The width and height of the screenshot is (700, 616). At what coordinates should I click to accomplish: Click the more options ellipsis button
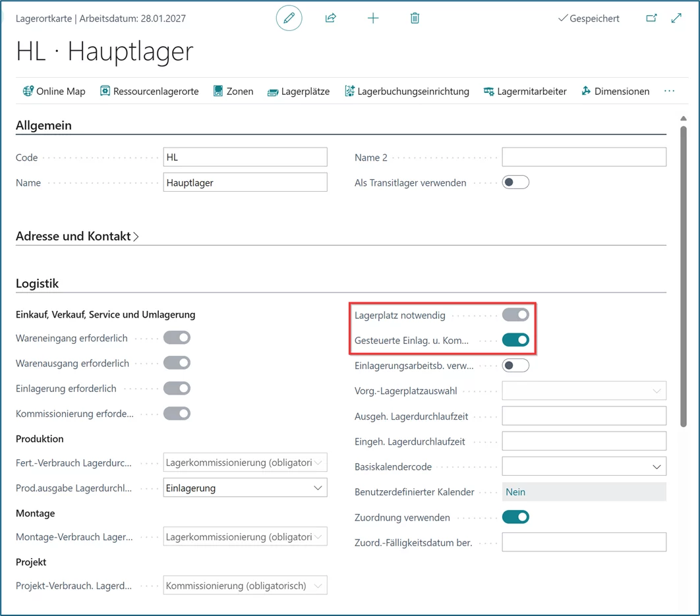669,92
